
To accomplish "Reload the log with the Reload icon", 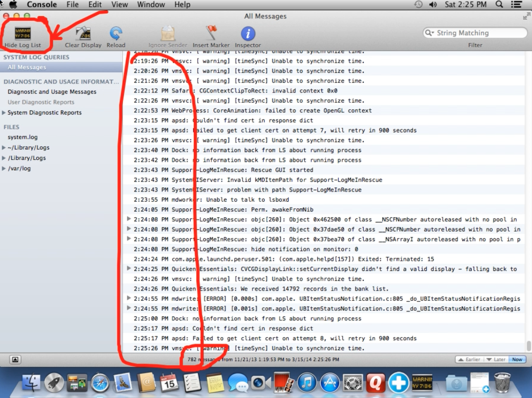I will pyautogui.click(x=116, y=33).
